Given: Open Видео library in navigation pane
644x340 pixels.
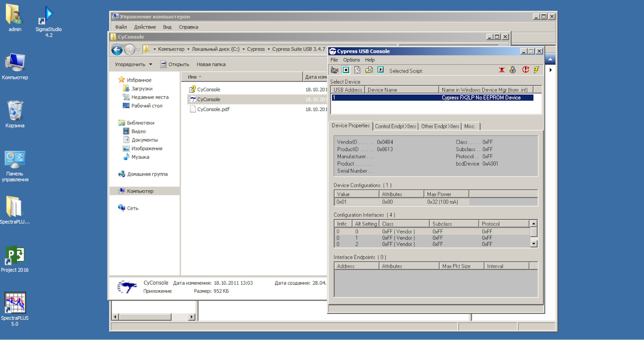Looking at the screenshot, I should 138,131.
